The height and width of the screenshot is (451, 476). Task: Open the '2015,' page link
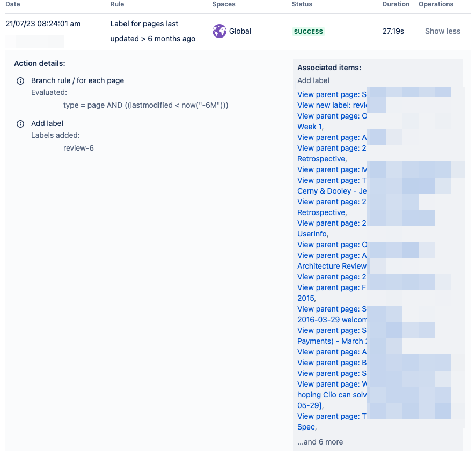click(x=306, y=298)
